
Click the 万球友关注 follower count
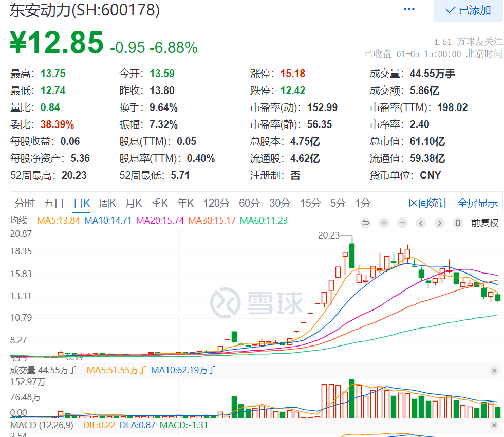point(468,42)
